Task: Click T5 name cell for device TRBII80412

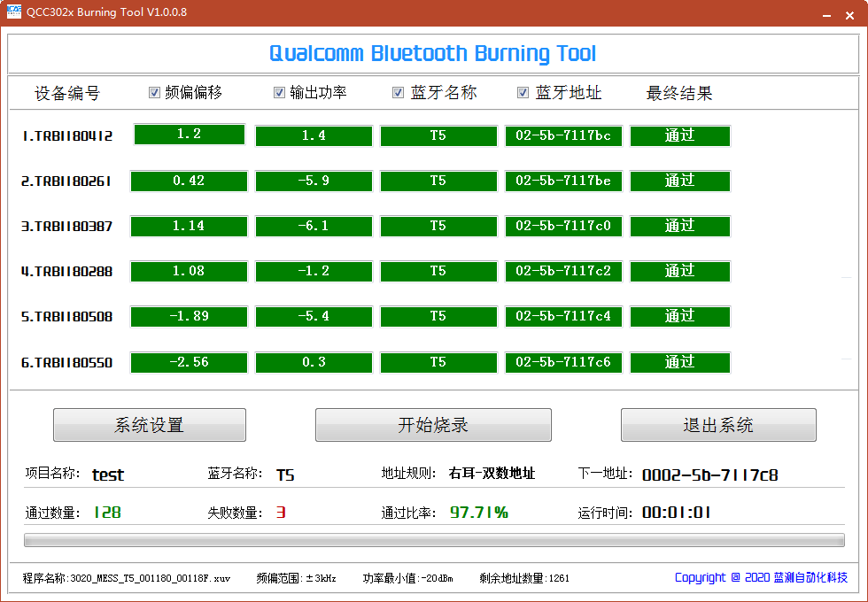Action: coord(438,136)
